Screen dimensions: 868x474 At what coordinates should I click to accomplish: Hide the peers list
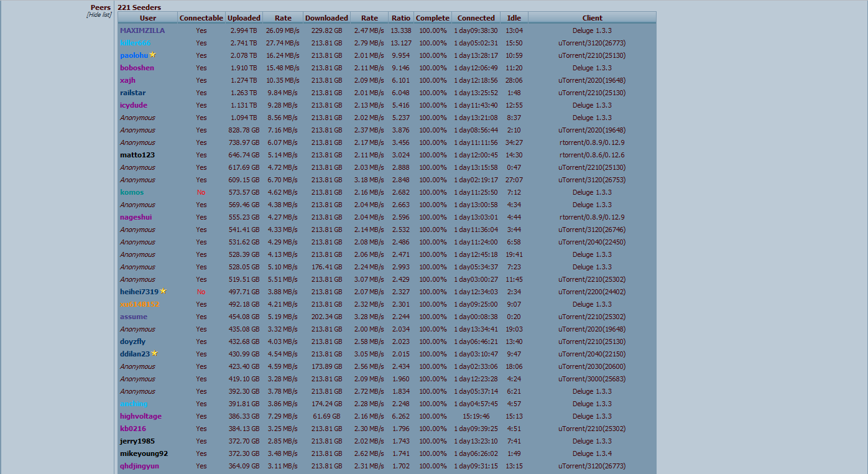pos(99,14)
